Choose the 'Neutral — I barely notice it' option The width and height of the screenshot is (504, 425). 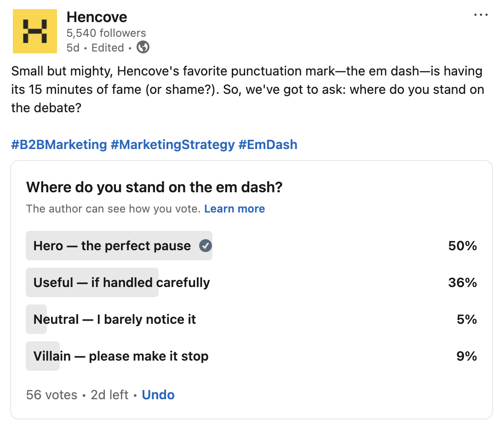[114, 319]
